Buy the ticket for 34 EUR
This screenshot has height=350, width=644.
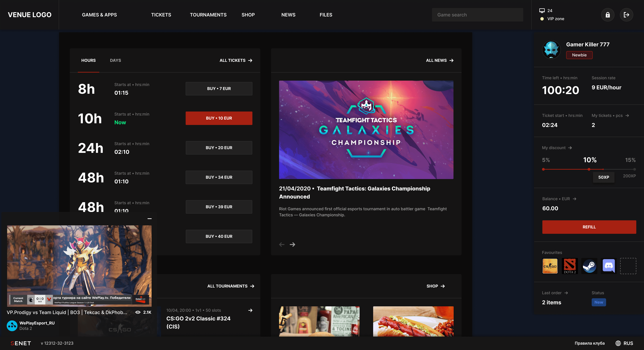pos(219,177)
